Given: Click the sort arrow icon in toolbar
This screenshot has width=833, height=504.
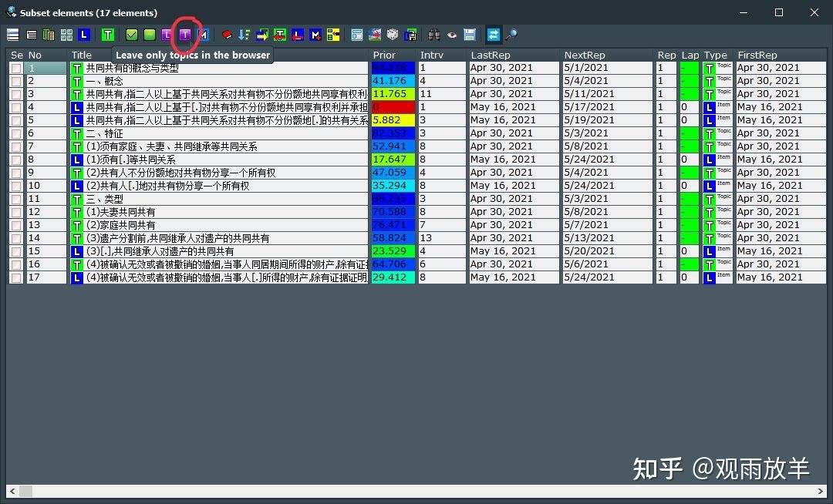Looking at the screenshot, I should [245, 35].
